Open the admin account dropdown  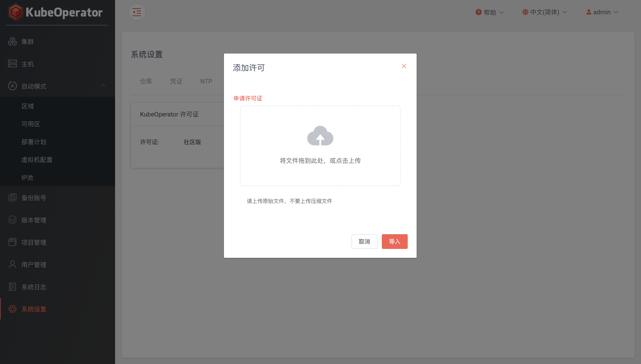coord(602,12)
